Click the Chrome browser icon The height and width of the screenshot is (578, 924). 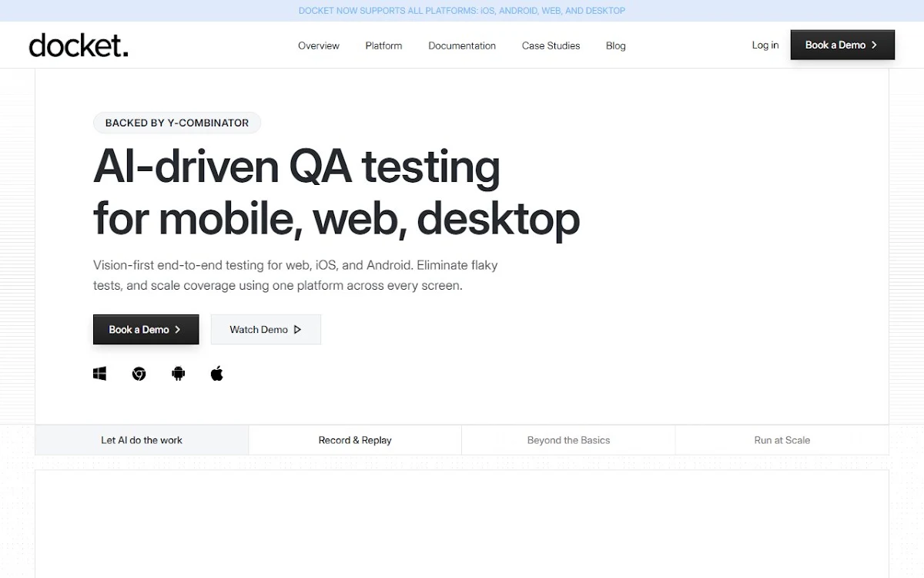click(x=139, y=374)
